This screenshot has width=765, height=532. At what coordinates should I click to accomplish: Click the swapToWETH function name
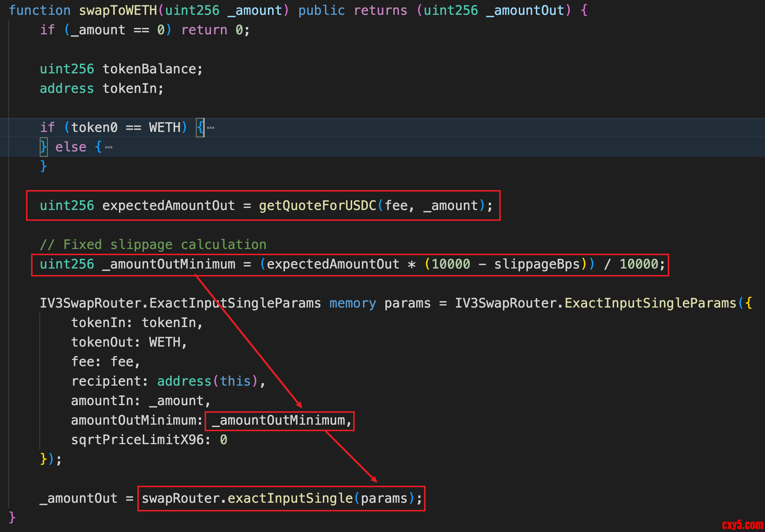click(x=118, y=10)
